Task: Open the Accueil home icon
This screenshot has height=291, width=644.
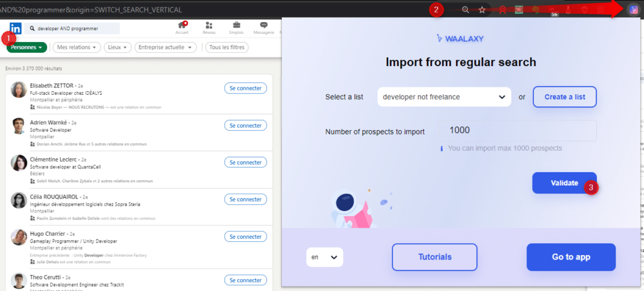Action: click(x=182, y=28)
